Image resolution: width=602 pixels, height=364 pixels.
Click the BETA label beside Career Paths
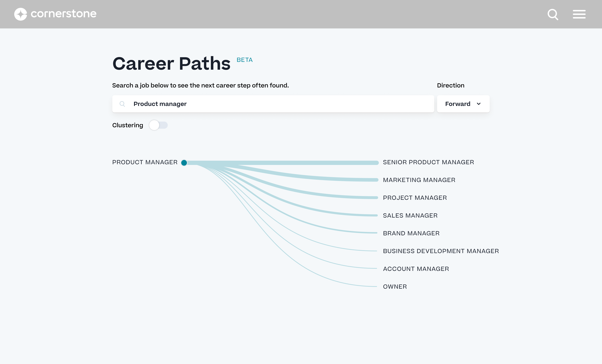244,60
